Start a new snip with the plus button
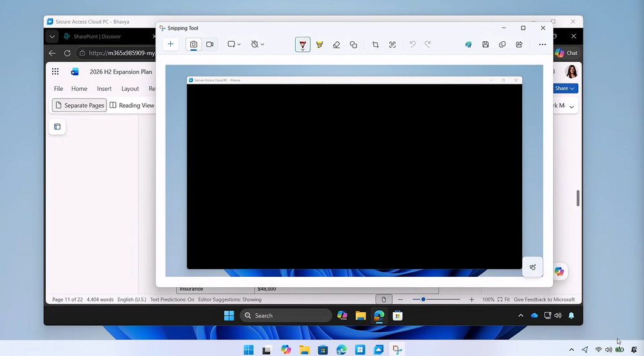The height and width of the screenshot is (356, 644). pos(170,44)
